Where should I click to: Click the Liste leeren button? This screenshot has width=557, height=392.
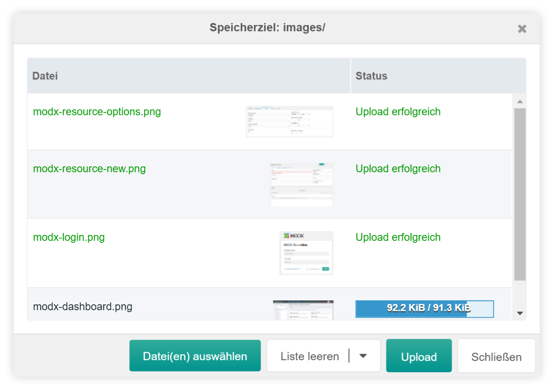309,355
